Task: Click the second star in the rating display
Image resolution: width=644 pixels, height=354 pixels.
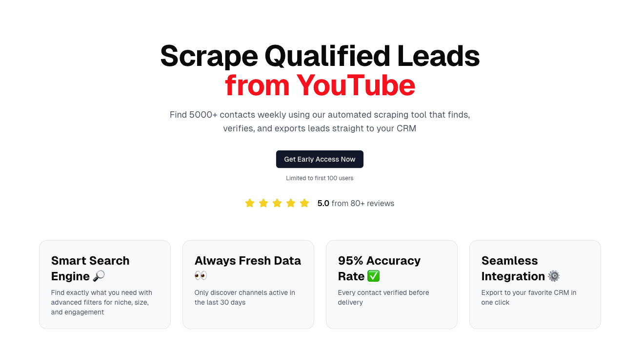Action: 263,203
